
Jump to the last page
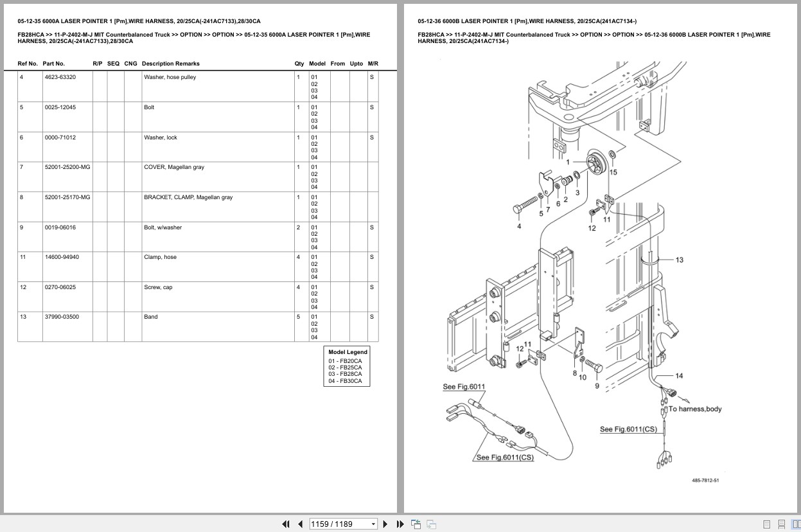coord(400,524)
